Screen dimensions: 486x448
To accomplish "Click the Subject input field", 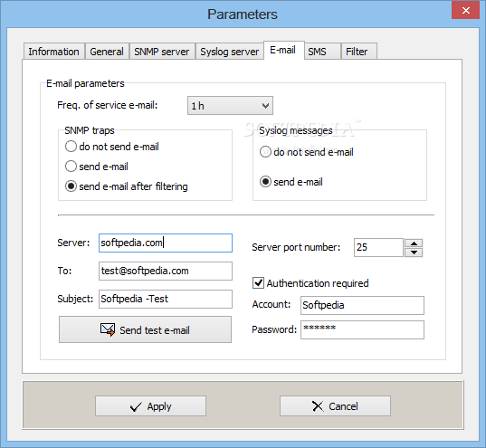I will point(166,299).
